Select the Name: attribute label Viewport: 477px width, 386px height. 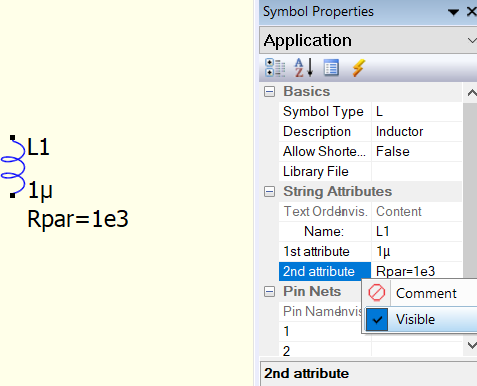pyautogui.click(x=324, y=232)
